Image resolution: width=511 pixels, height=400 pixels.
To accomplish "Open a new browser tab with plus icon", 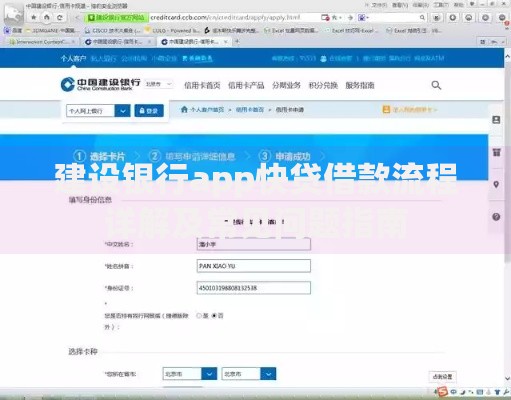I will [237, 41].
